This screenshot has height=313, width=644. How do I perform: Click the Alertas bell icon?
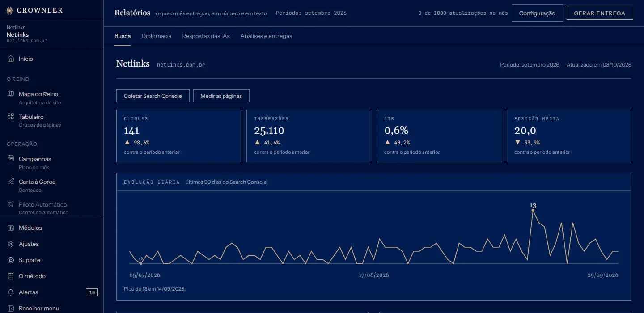11,292
